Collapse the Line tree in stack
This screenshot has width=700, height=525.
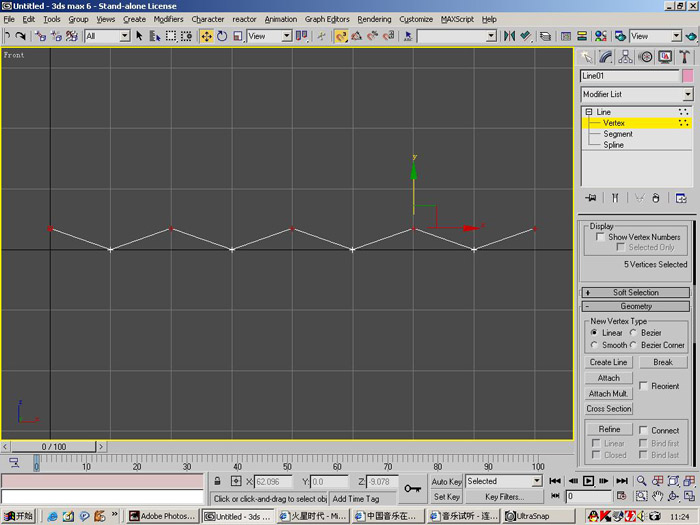click(589, 112)
